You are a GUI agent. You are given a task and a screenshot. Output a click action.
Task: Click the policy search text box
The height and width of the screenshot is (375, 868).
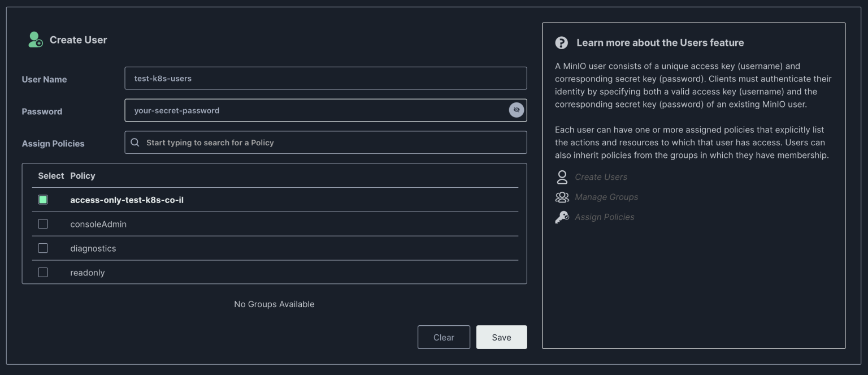[333, 143]
